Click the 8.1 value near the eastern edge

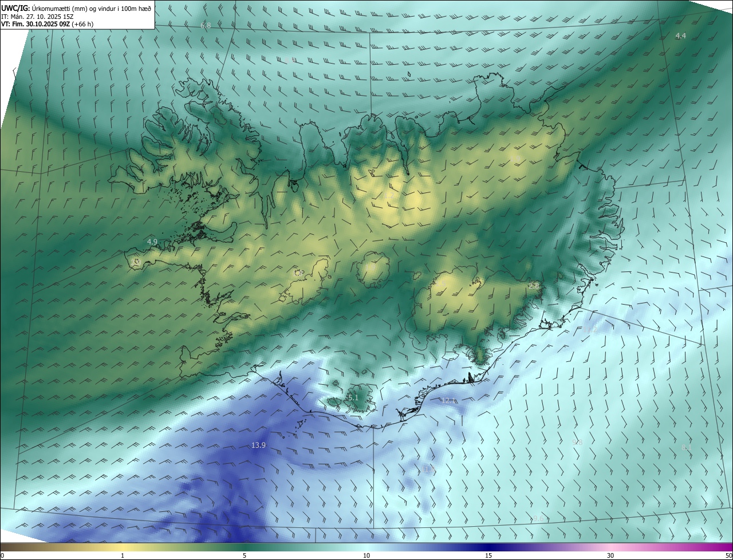(687, 447)
